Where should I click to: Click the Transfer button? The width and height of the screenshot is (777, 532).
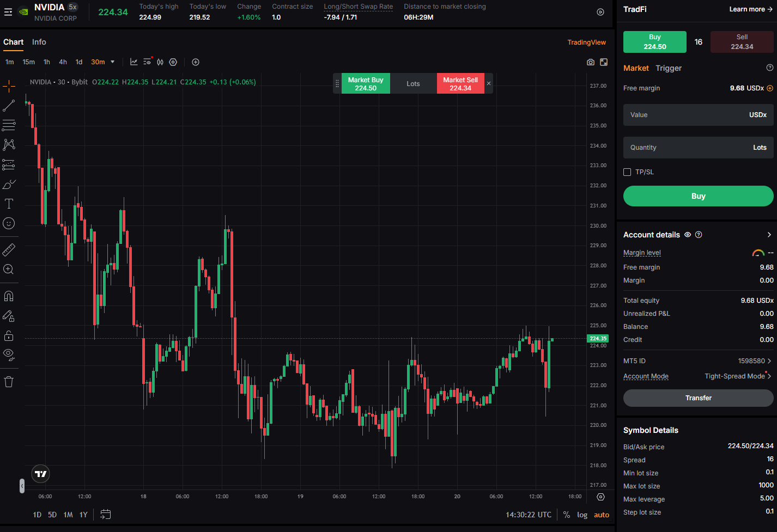pos(698,398)
